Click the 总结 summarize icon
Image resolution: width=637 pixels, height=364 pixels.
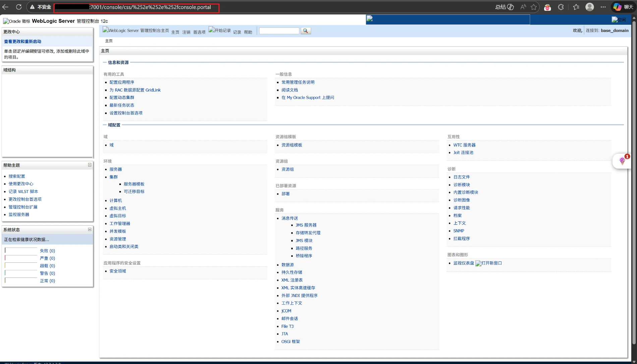[x=505, y=7]
